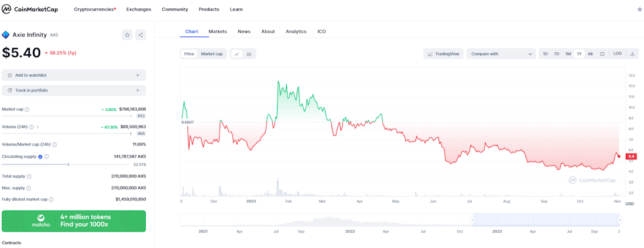
Task: Click the CoinMarketCap logo
Action: (x=30, y=9)
